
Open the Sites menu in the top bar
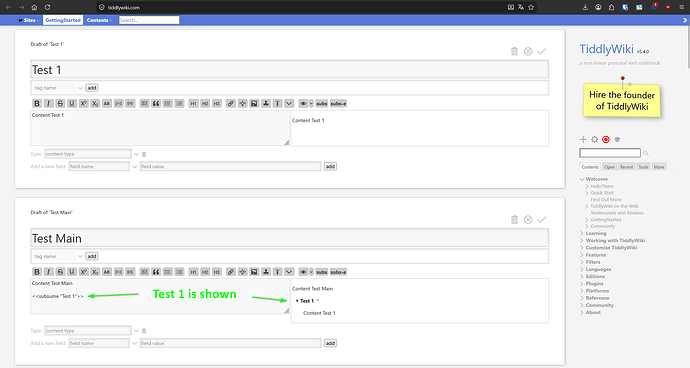[x=29, y=20]
